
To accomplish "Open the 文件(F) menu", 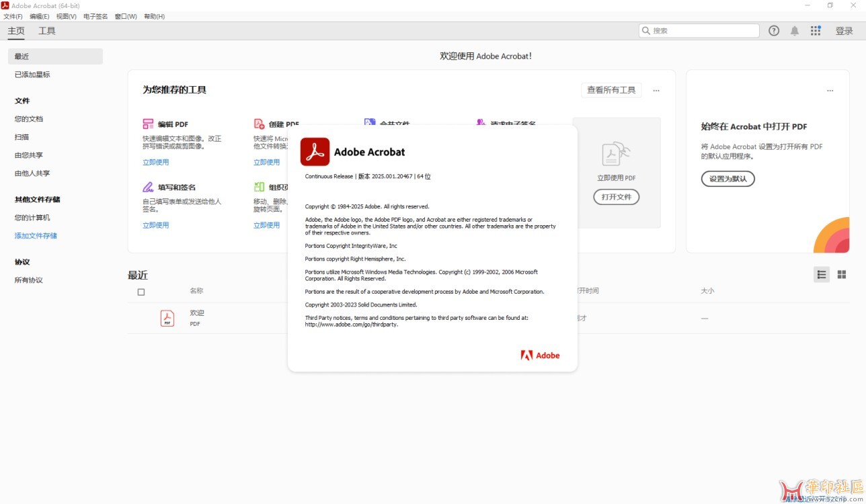I will (13, 16).
